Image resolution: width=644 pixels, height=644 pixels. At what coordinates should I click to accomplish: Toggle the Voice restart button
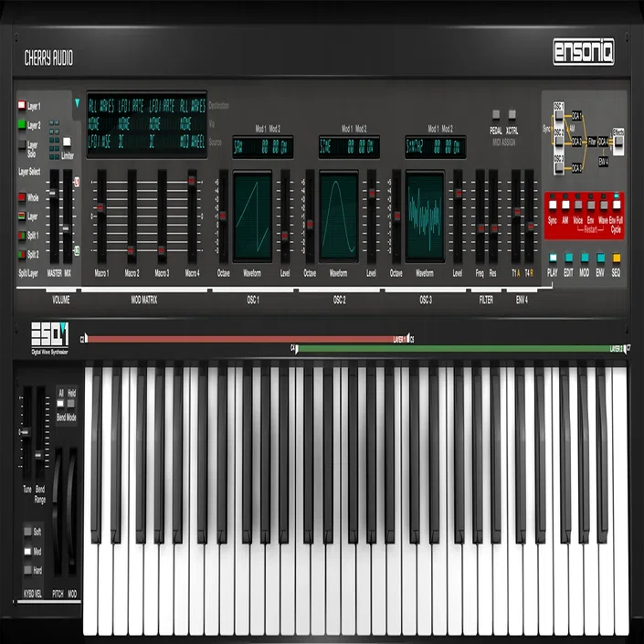[x=578, y=205]
